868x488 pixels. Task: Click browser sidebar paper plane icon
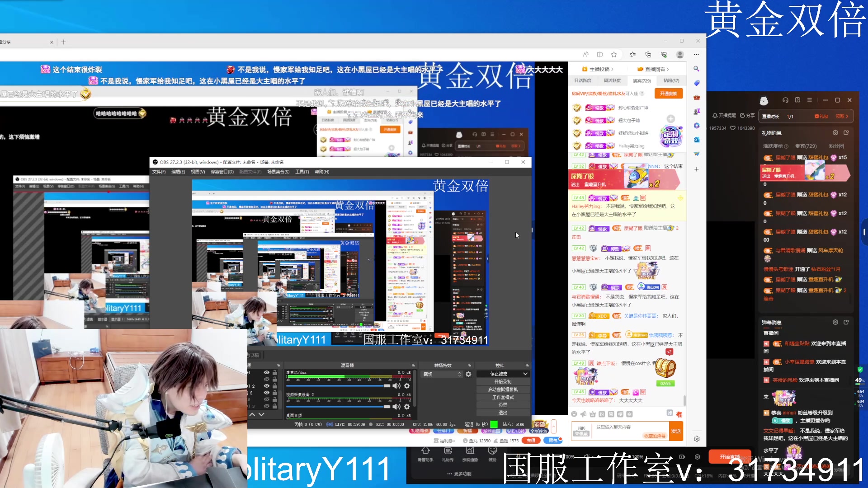tap(696, 154)
